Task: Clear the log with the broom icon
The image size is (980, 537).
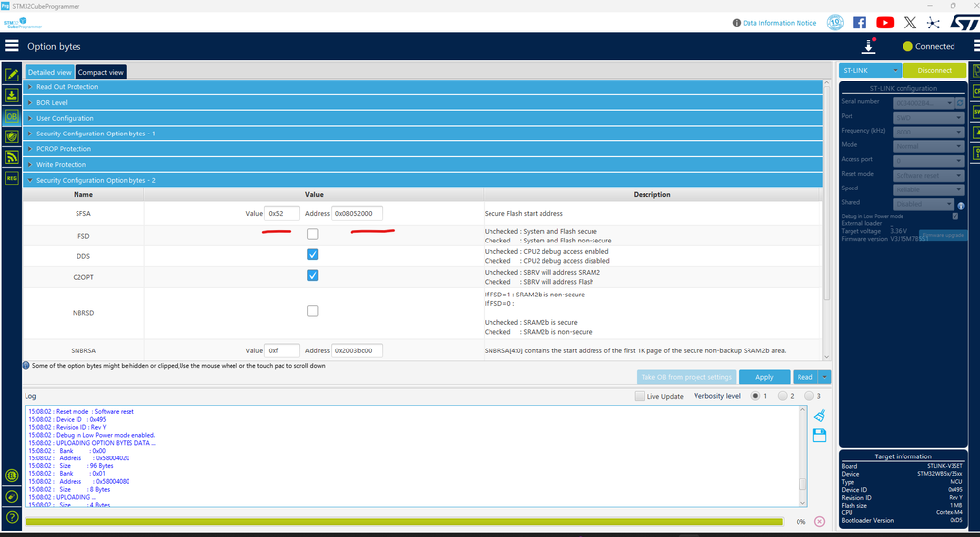Action: [x=820, y=415]
